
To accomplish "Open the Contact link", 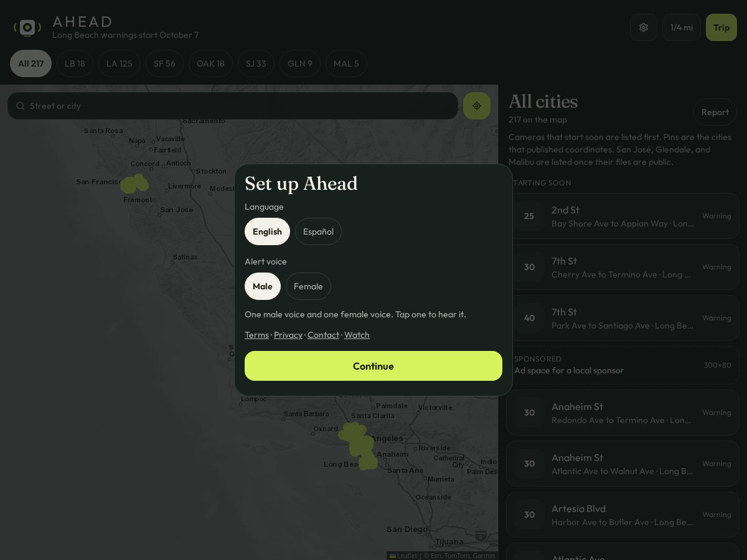I will point(323,335).
